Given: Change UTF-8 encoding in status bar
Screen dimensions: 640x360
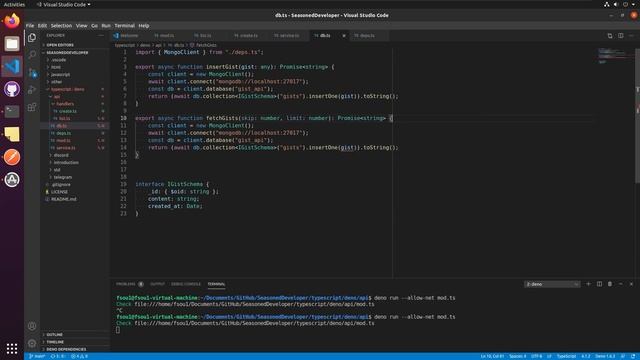Looking at the screenshot, I should (536, 356).
